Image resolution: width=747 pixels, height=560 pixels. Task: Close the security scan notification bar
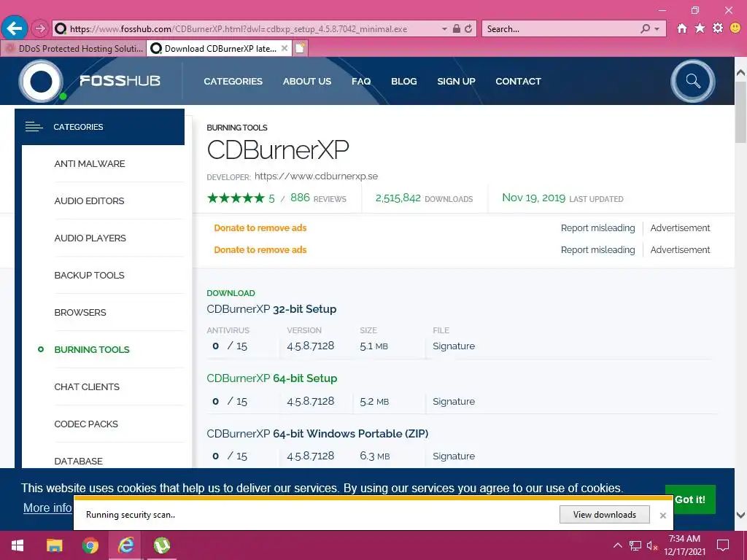pos(662,516)
